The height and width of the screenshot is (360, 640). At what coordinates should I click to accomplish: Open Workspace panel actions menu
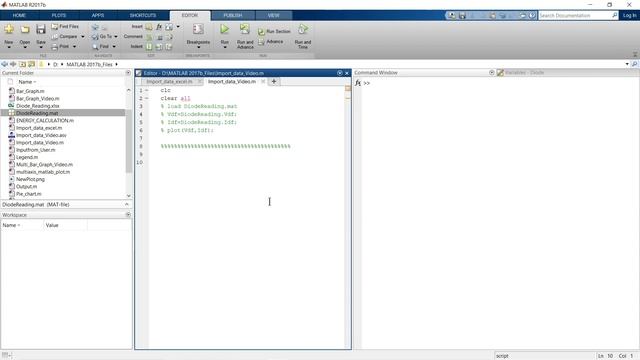click(128, 215)
